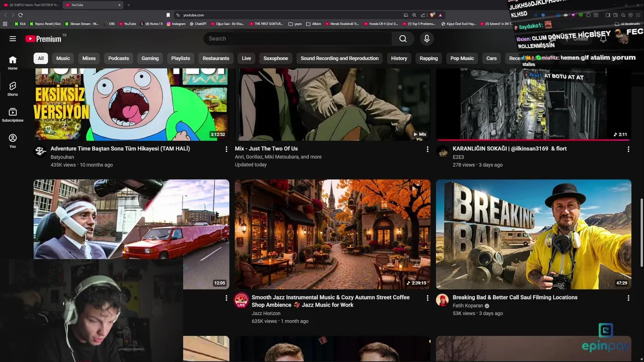Open options for Adventure Time video

click(226, 149)
